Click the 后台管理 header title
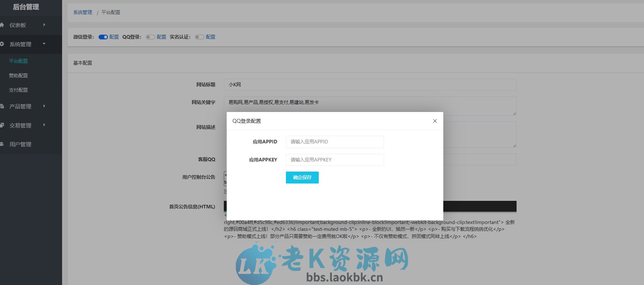Image resolution: width=644 pixels, height=285 pixels. 26,7
